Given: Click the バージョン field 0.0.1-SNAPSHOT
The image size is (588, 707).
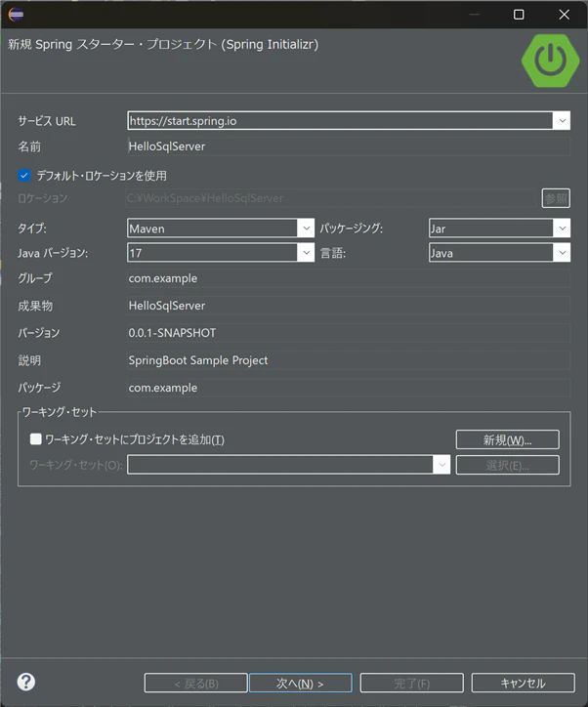Looking at the screenshot, I should point(349,333).
